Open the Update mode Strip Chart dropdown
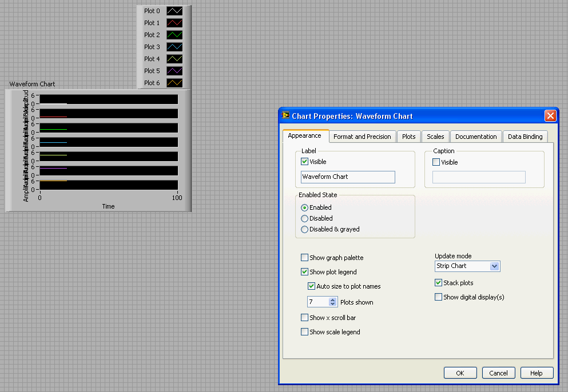The image size is (568, 392). 495,266
